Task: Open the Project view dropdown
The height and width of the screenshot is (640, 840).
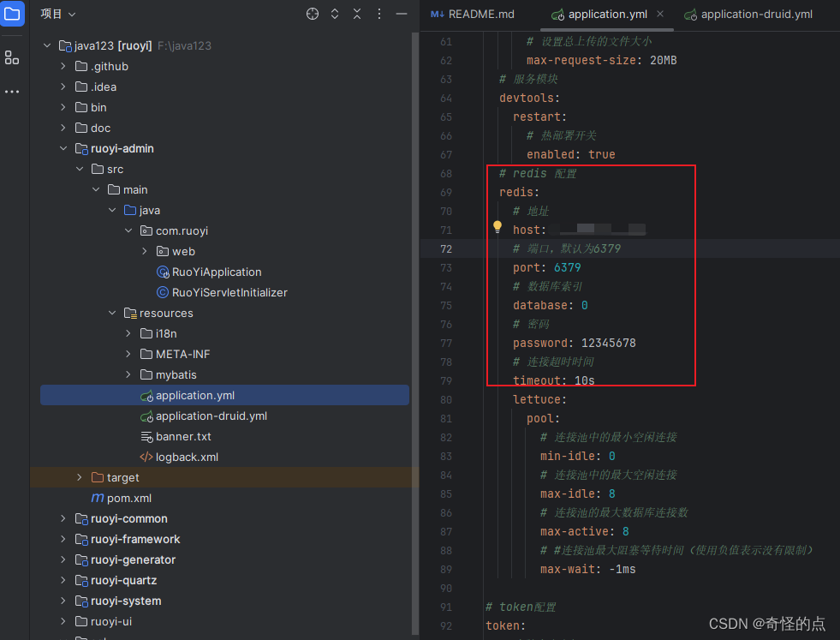Action: [x=58, y=14]
